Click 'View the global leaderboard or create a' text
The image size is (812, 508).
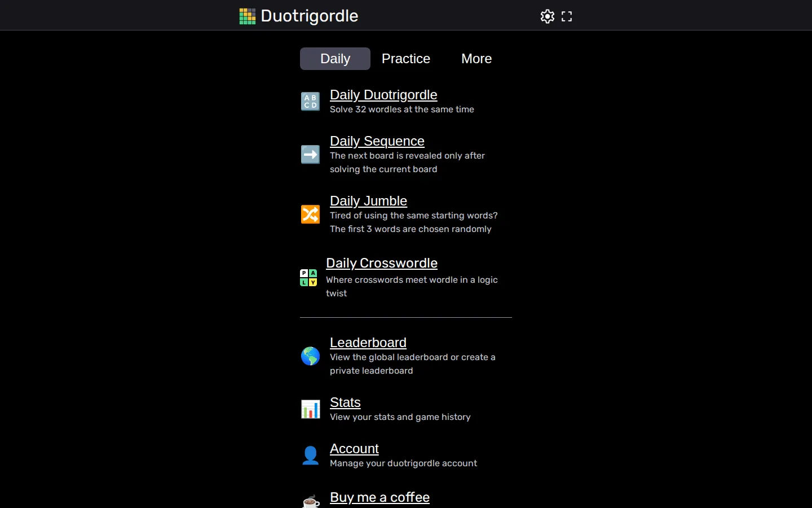tap(413, 357)
